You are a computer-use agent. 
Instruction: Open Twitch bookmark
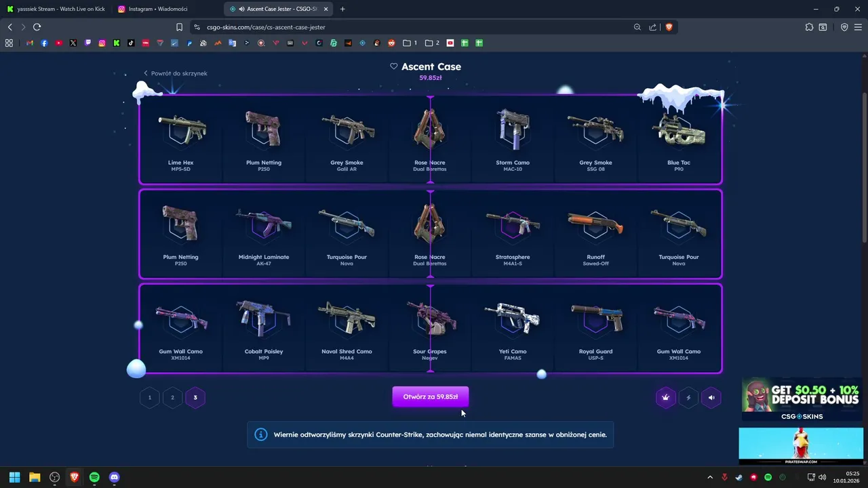[87, 43]
